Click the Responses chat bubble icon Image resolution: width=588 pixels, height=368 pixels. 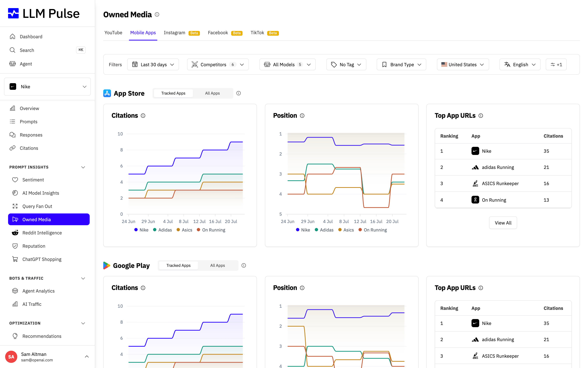click(x=12, y=135)
